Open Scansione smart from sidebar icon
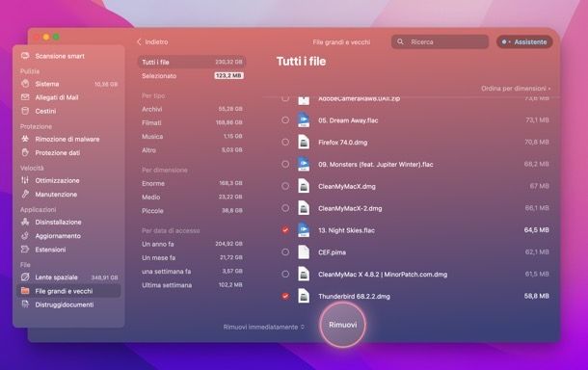The width and height of the screenshot is (588, 370). pyautogui.click(x=25, y=56)
